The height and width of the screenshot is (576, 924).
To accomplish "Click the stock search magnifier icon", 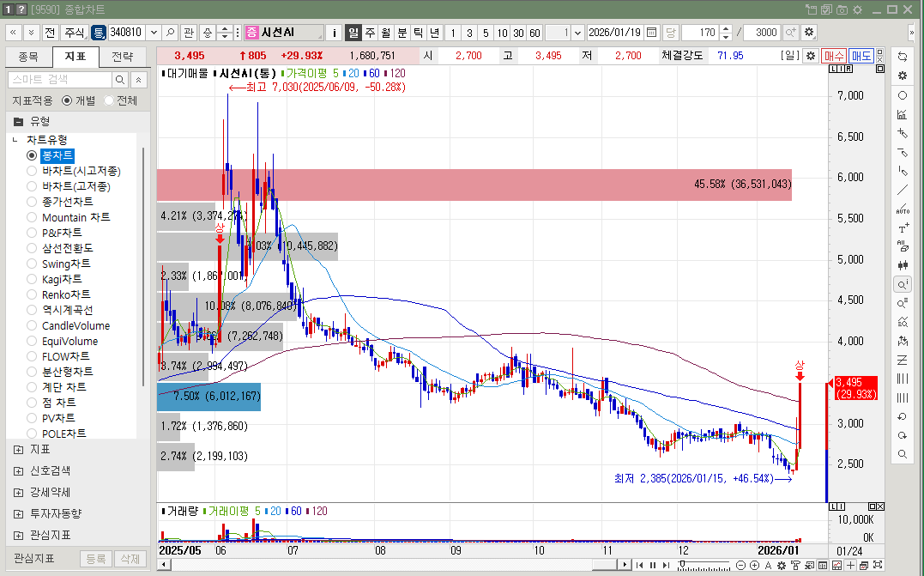I will pos(170,33).
